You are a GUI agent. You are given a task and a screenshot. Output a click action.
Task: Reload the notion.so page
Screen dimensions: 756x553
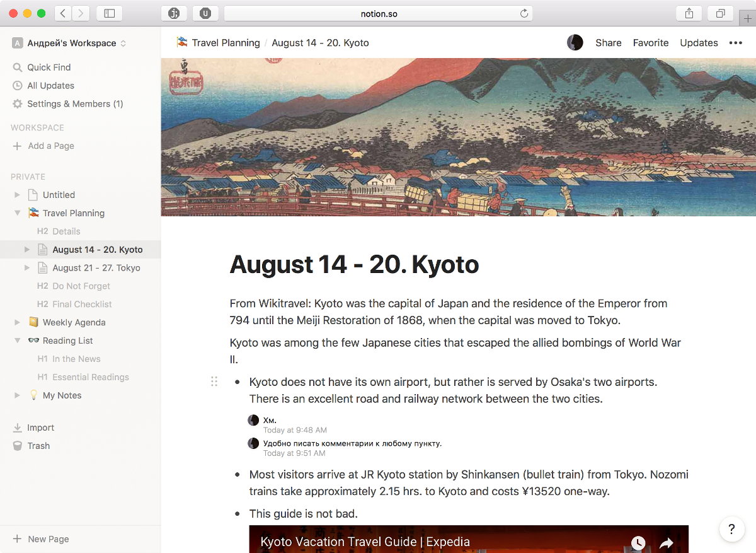pos(524,13)
